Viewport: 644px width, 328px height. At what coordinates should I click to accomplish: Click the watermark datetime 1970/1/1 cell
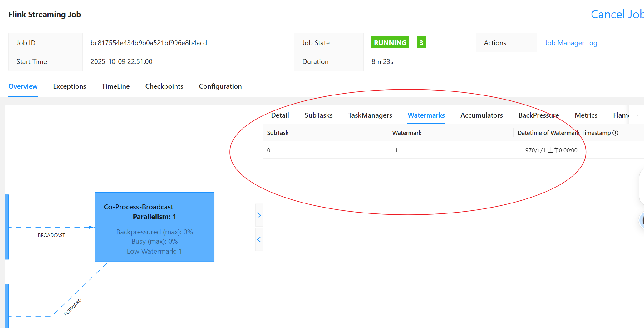[x=550, y=150]
